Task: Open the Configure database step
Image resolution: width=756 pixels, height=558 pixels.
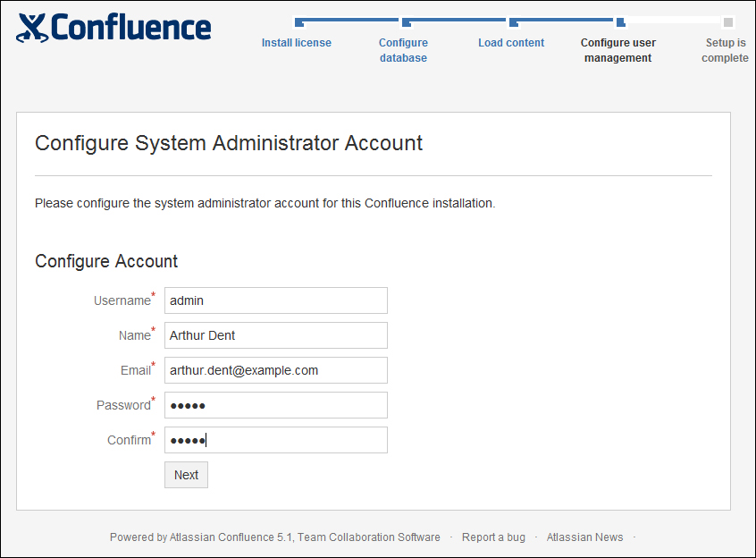Action: pos(403,50)
